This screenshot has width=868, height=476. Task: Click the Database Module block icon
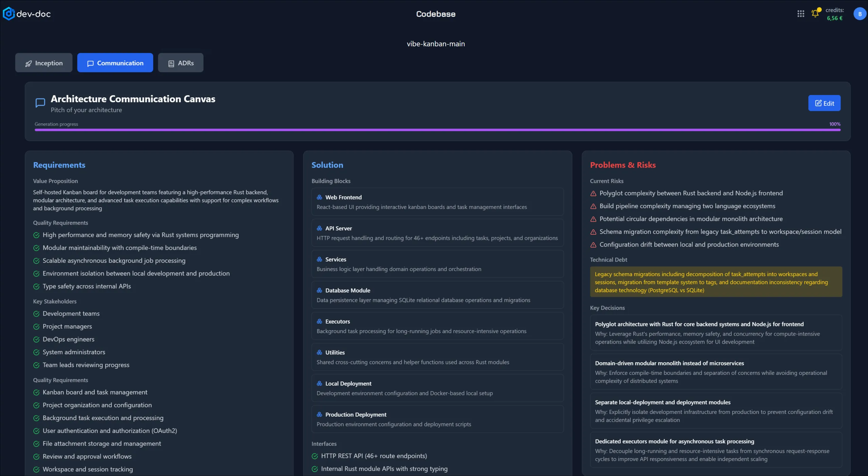tap(319, 290)
